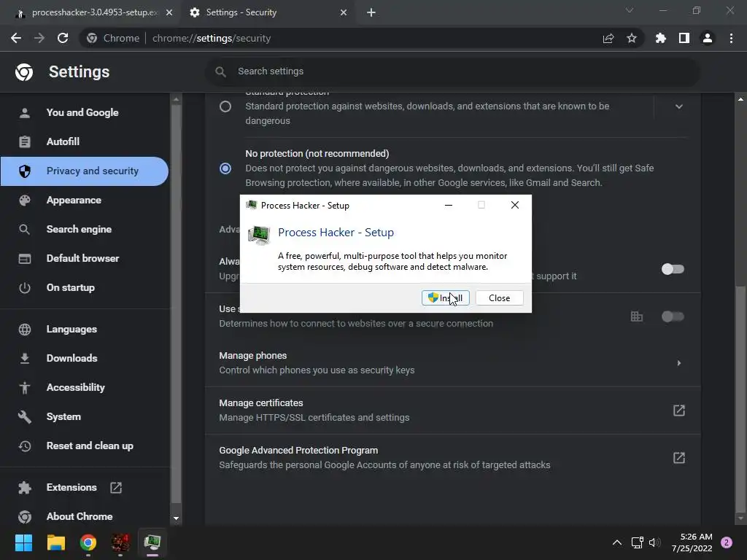Click Close button in Process Hacker Setup
Screen dimensions: 747x560
click(499, 298)
